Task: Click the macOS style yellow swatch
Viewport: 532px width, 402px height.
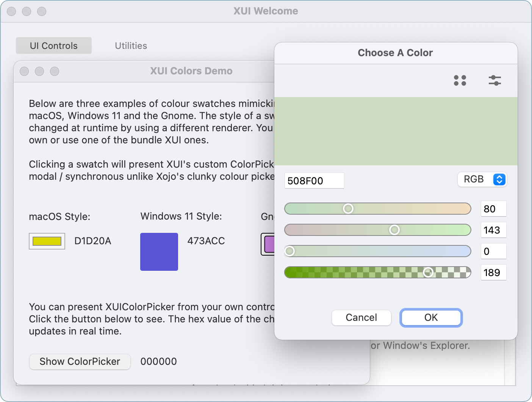Action: click(x=47, y=241)
